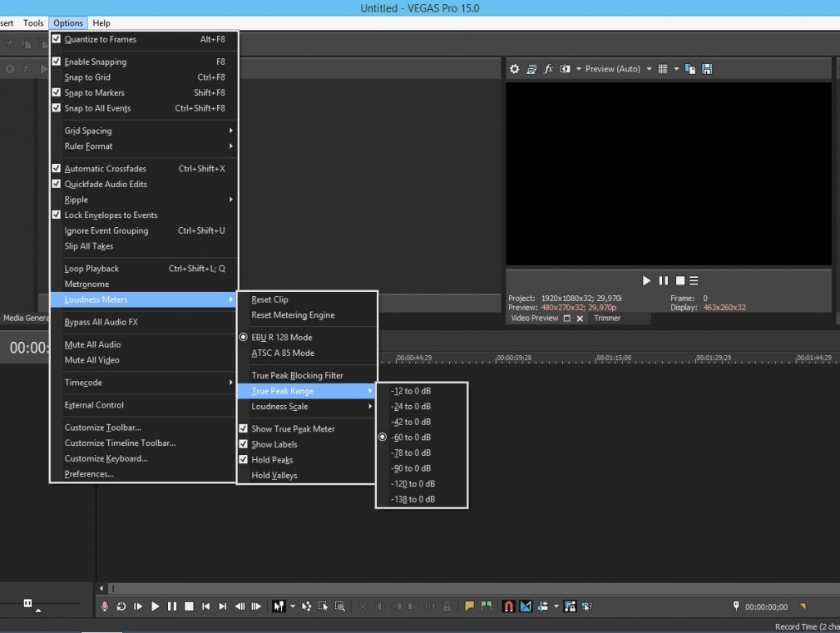Open Auto Ripple dropdown arrow
The image size is (840, 633).
click(x=556, y=606)
